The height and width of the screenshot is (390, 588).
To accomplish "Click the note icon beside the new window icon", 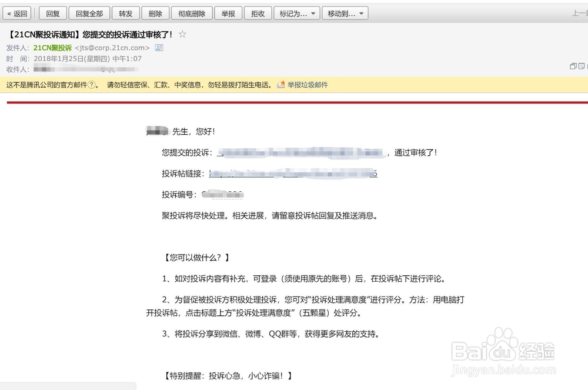I will pos(582,66).
